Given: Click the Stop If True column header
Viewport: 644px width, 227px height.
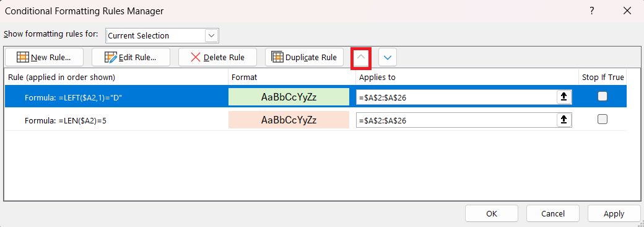Looking at the screenshot, I should pos(603,78).
